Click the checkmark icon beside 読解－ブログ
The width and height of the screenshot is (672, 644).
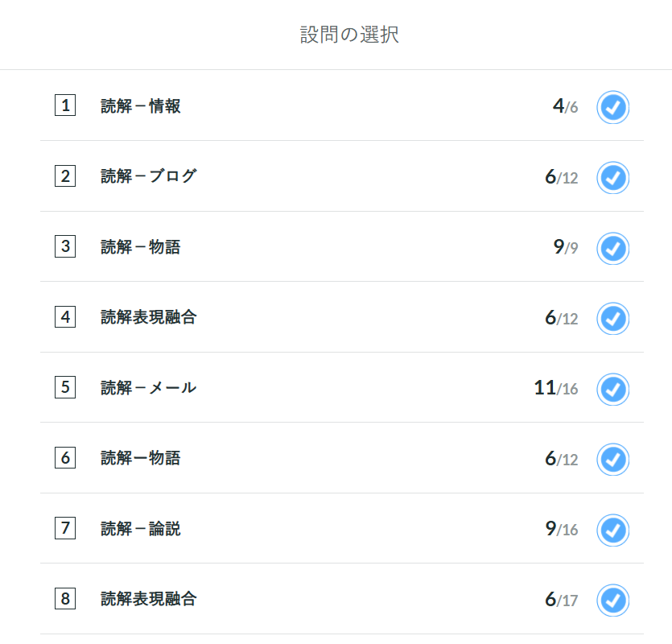[x=613, y=177]
